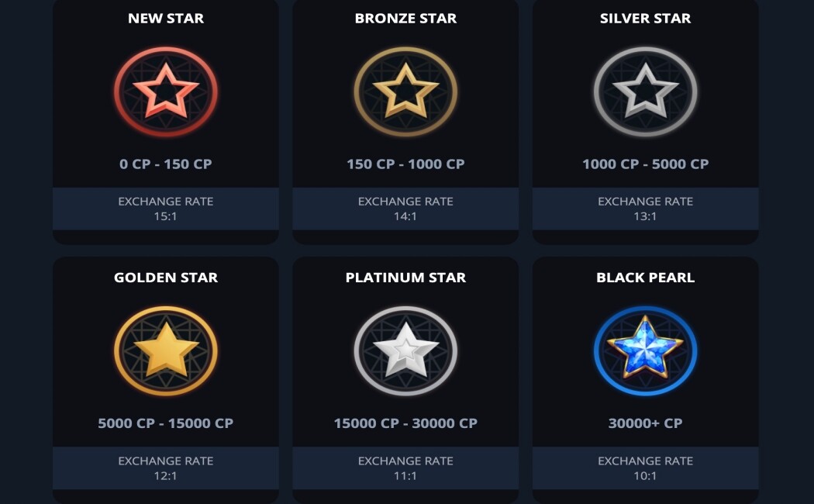
Task: Click the 14:1 exchange rate value
Action: click(x=405, y=216)
